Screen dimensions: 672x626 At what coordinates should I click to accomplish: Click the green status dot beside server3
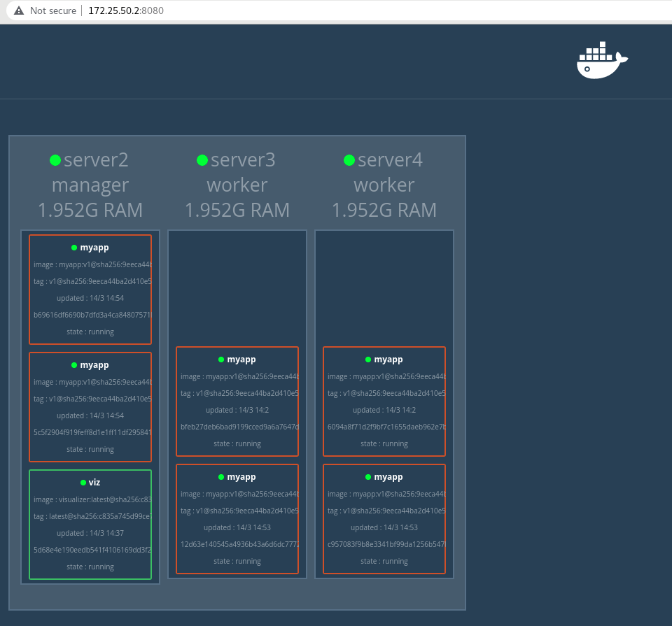coord(202,160)
